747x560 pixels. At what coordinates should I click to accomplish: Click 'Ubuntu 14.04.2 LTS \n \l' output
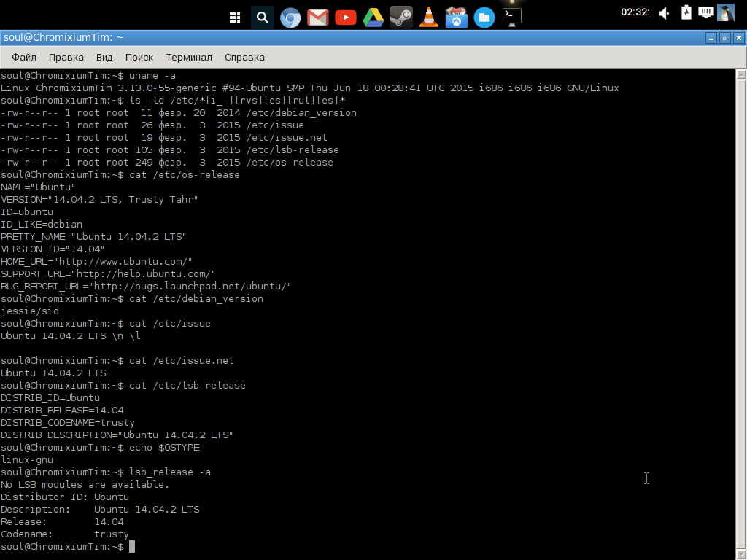click(x=71, y=335)
